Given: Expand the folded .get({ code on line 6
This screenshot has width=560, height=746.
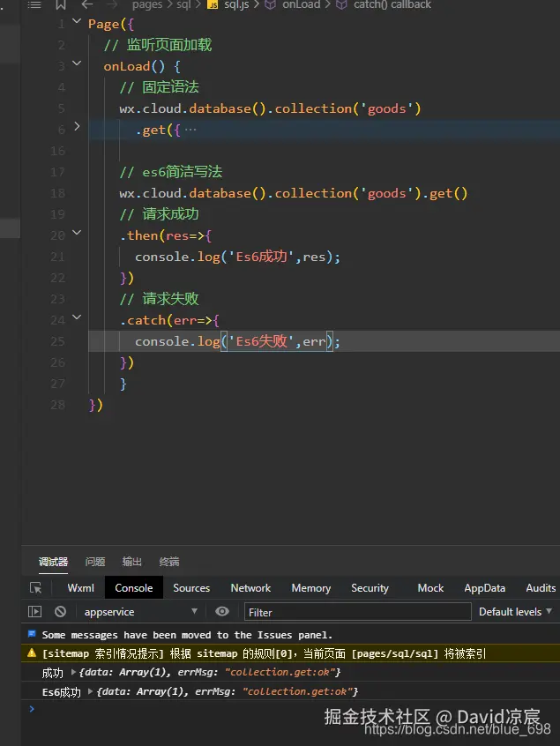Looking at the screenshot, I should 78,127.
